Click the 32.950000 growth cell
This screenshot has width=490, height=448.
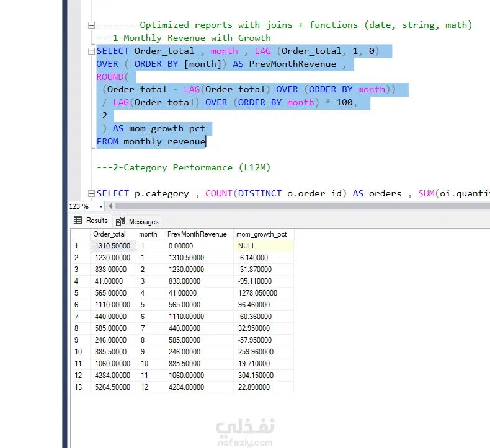point(264,328)
